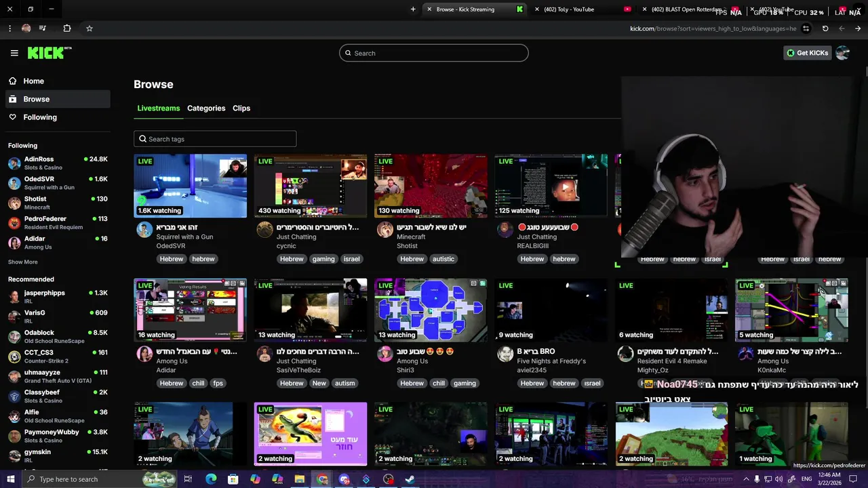
Task: Select Browse in the sidebar
Action: pyautogui.click(x=57, y=99)
